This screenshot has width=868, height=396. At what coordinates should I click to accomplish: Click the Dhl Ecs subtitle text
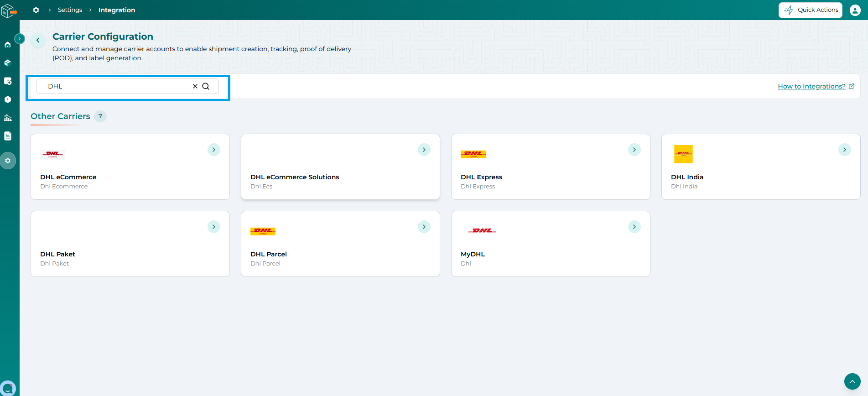(261, 187)
